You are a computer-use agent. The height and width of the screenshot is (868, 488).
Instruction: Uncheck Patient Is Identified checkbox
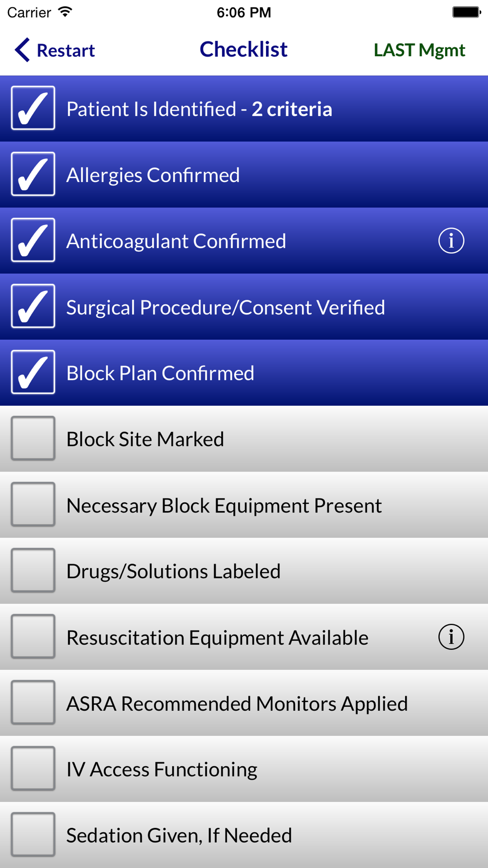(33, 108)
